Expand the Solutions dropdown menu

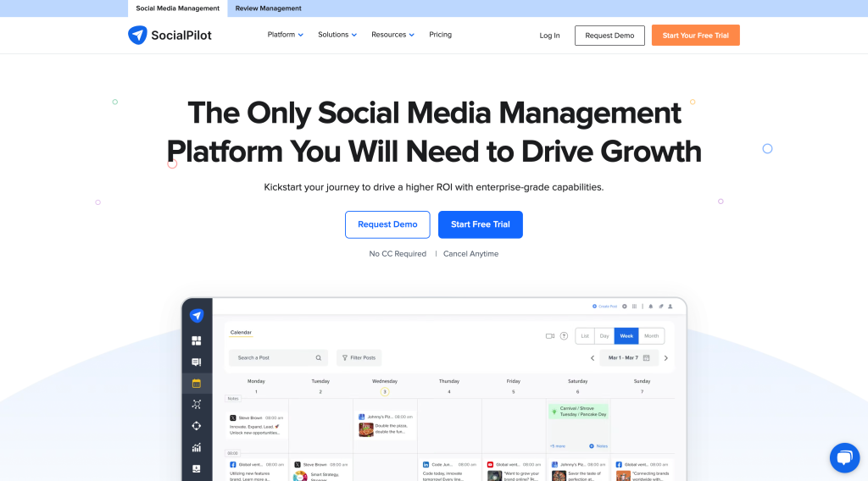click(x=337, y=35)
